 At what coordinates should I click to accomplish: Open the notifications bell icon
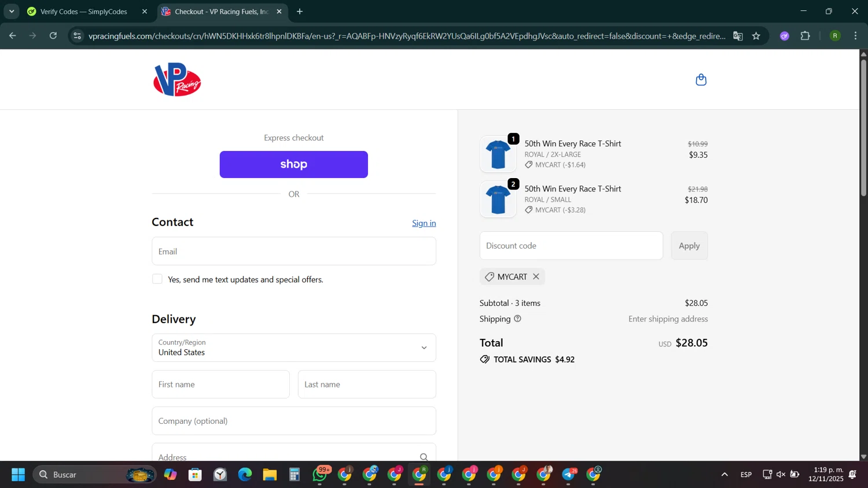853,475
